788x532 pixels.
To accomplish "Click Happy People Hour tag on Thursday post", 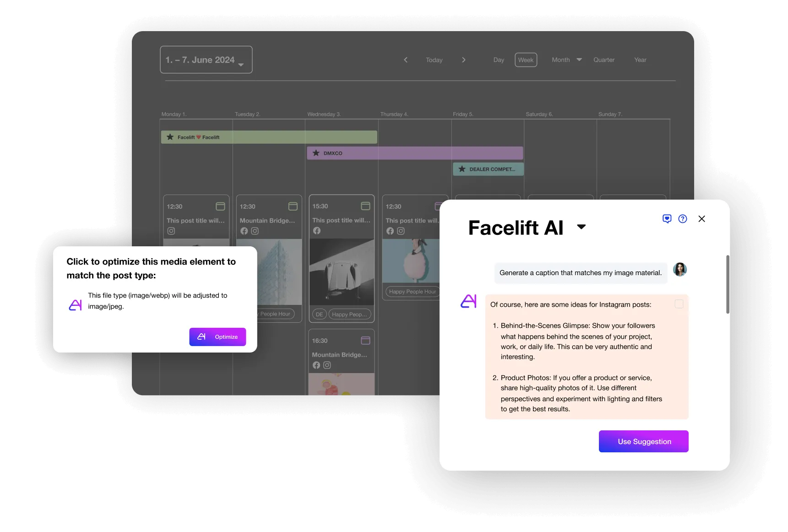I will pyautogui.click(x=412, y=292).
